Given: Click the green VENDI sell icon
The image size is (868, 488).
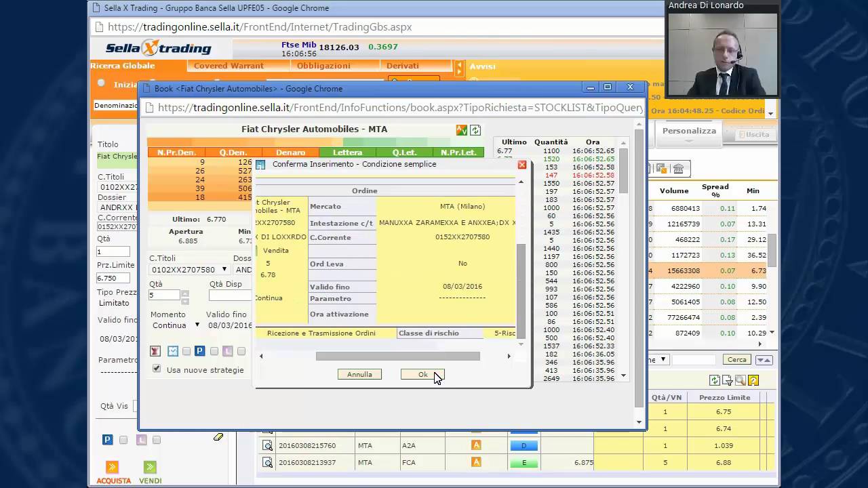Looking at the screenshot, I should click(x=150, y=467).
